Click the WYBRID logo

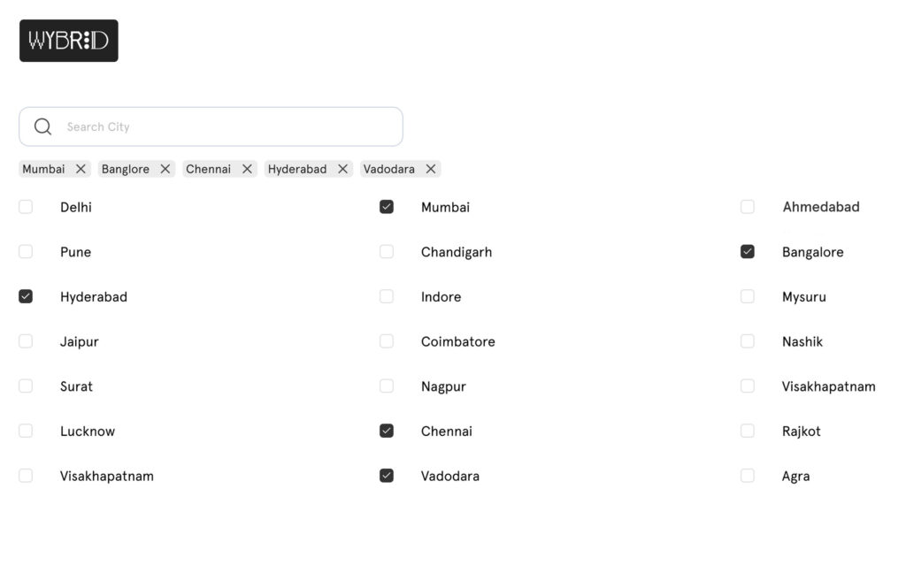pos(69,41)
